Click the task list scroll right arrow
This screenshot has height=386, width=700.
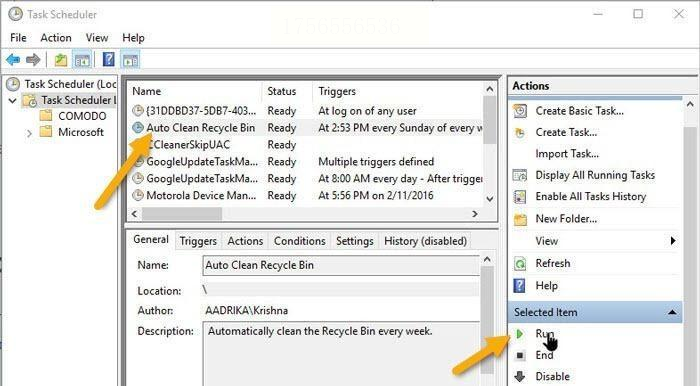(x=475, y=214)
